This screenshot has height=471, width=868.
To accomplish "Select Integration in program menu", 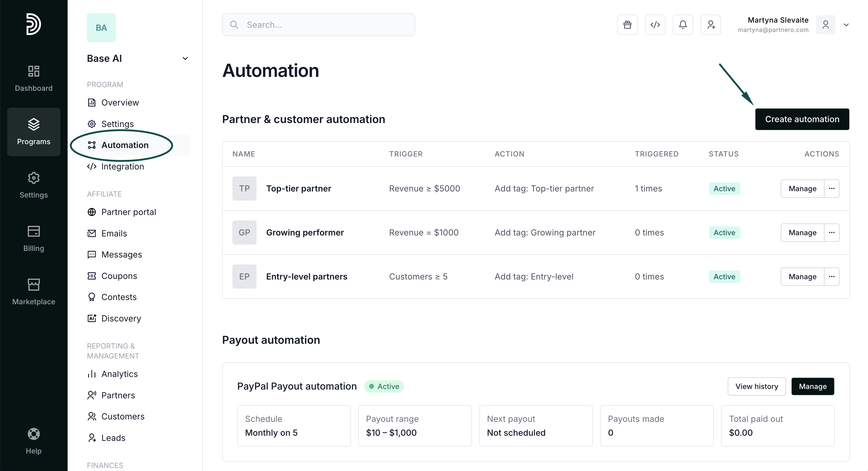I will [122, 167].
